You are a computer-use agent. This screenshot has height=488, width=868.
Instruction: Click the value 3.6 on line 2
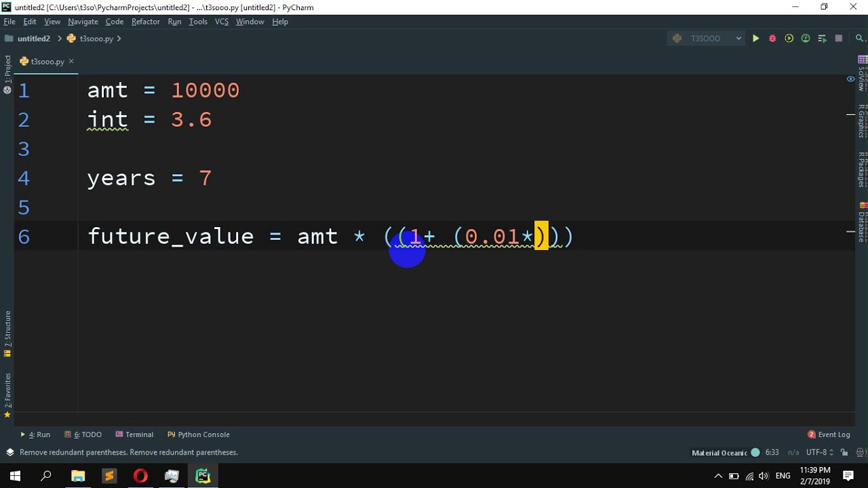click(x=191, y=120)
